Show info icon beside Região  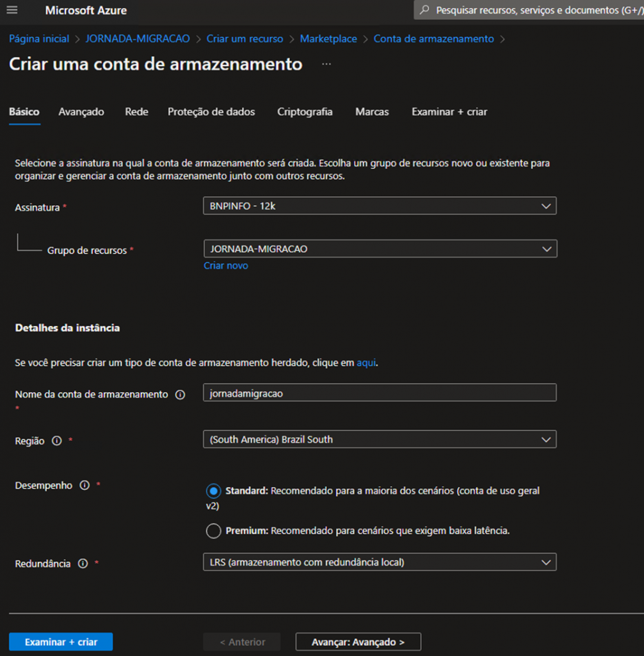(57, 441)
